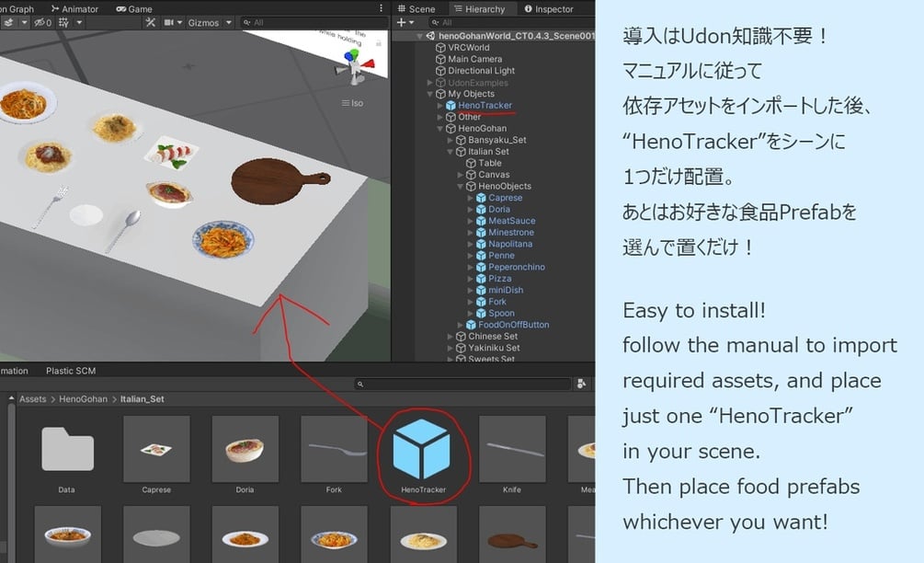
Task: Open the scene camera dropdown arrow
Action: [179, 22]
